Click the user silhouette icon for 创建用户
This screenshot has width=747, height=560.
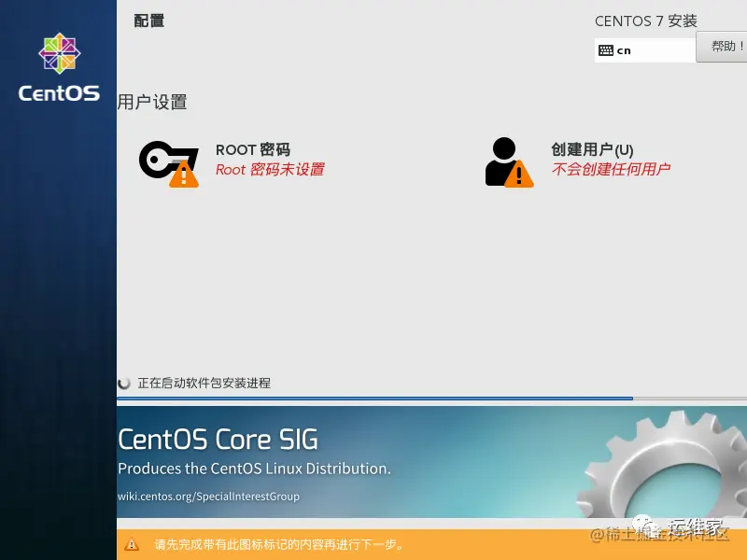(x=503, y=159)
